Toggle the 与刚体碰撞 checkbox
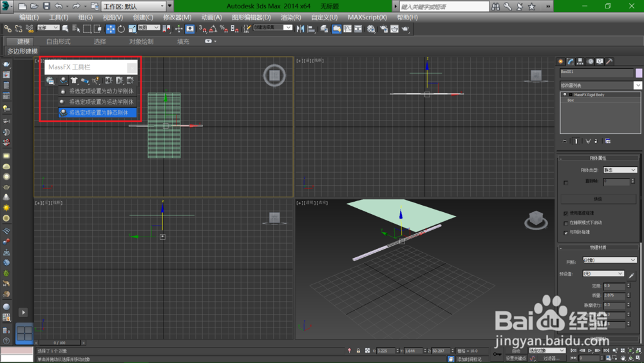The image size is (644, 363). (566, 233)
